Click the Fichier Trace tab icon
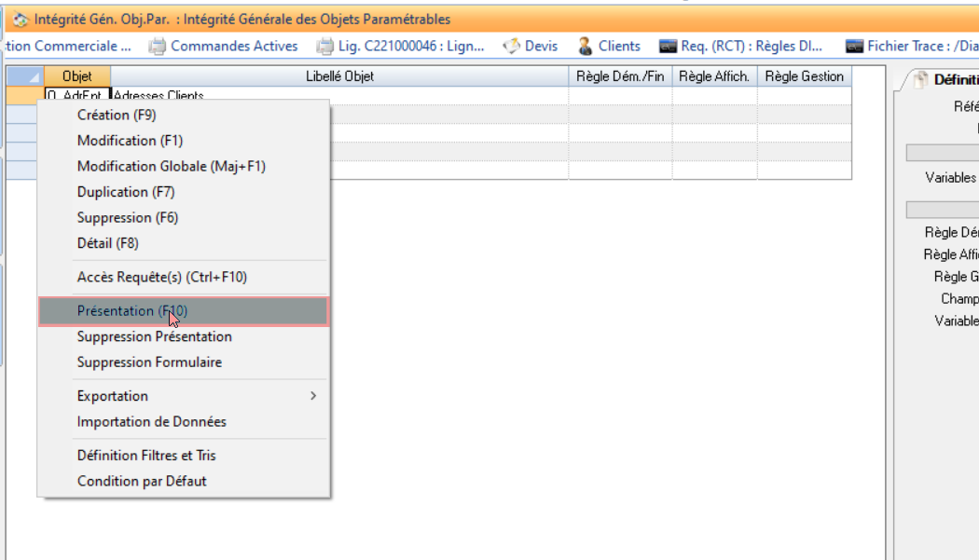Viewport: 979px width, 560px height. [854, 46]
